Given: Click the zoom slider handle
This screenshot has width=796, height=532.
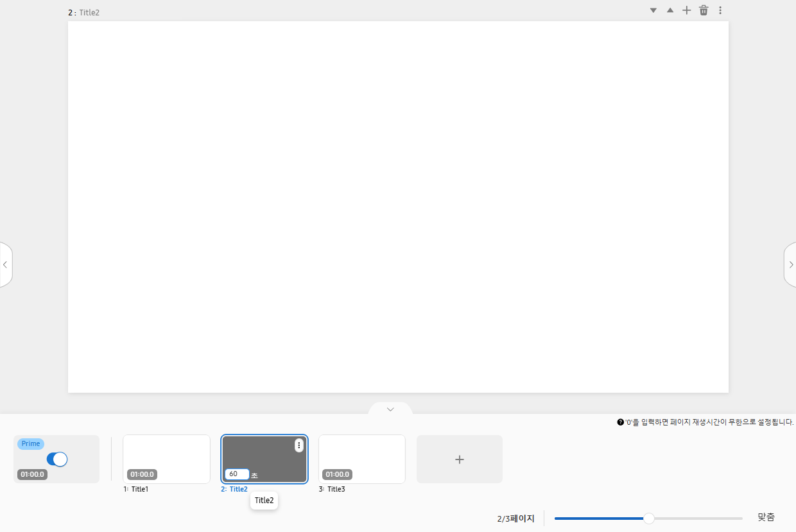Looking at the screenshot, I should tap(649, 519).
